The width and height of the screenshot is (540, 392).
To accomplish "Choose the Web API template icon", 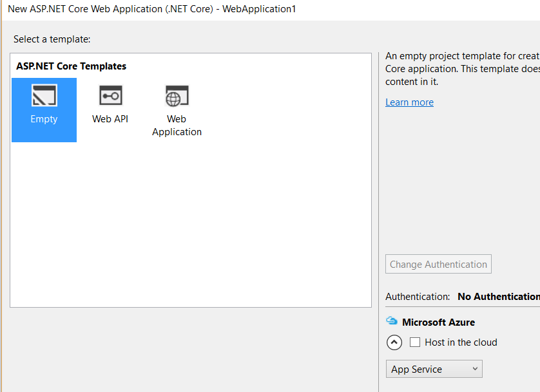I will (x=111, y=95).
